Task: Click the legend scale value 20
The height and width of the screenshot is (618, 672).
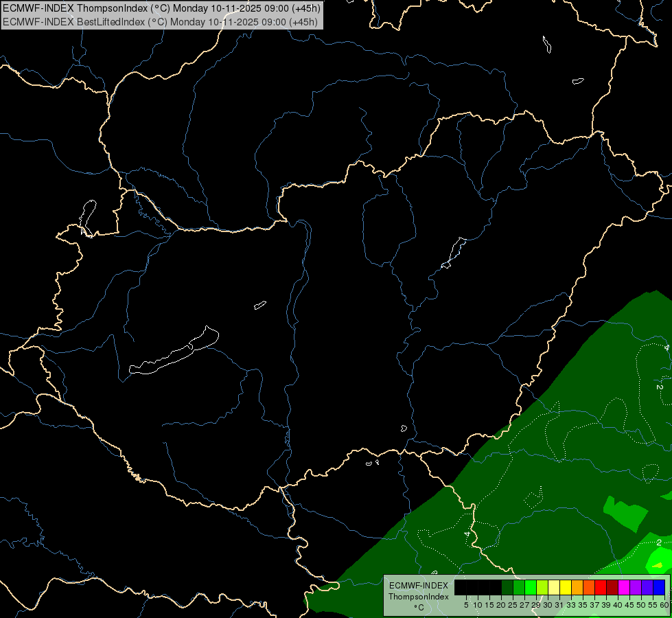Action: 501,605
